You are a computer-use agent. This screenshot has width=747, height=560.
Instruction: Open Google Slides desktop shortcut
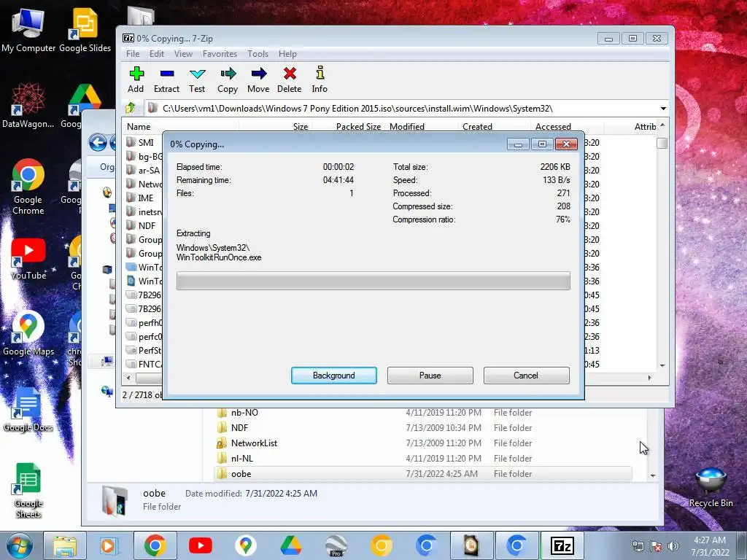click(85, 30)
